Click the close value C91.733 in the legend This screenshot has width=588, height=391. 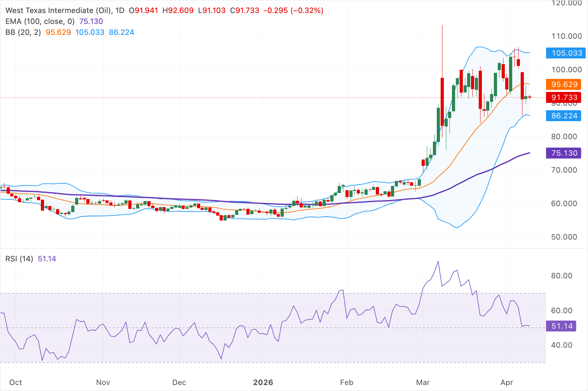point(244,11)
